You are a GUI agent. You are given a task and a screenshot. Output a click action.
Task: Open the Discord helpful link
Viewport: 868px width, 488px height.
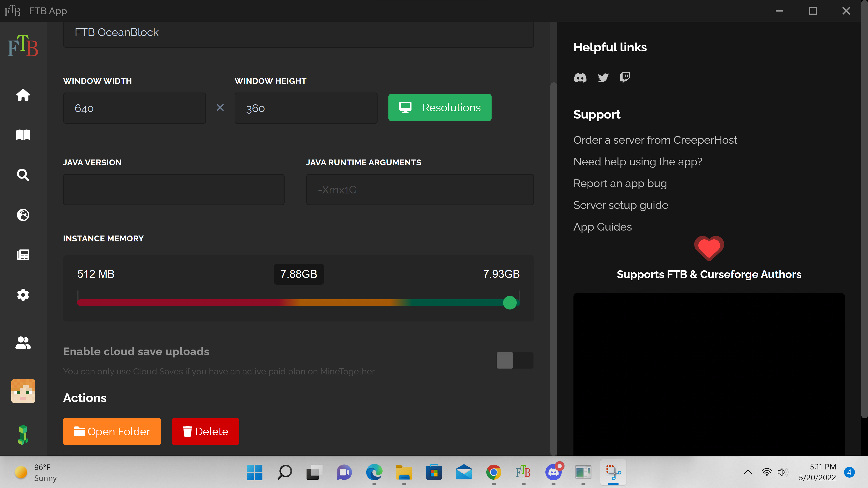580,78
